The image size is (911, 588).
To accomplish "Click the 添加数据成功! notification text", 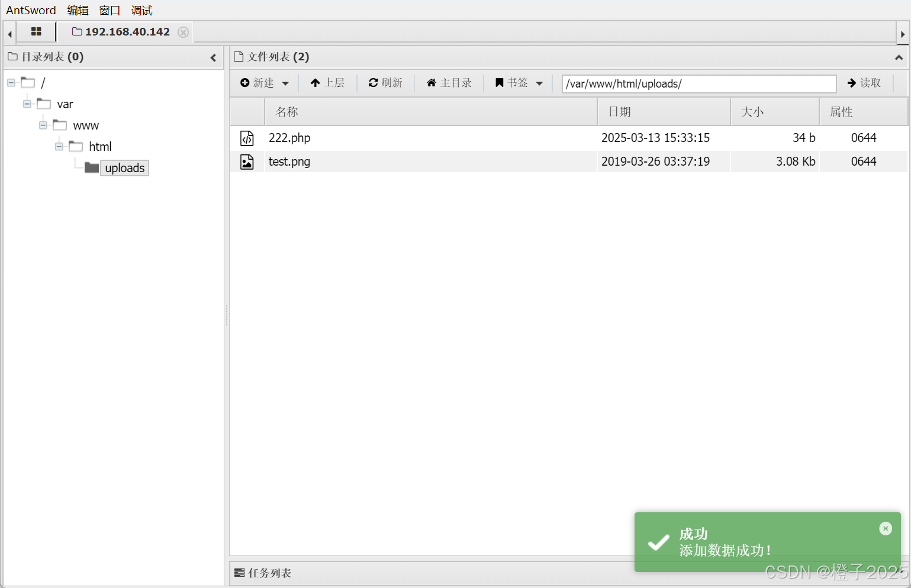I will [725, 551].
